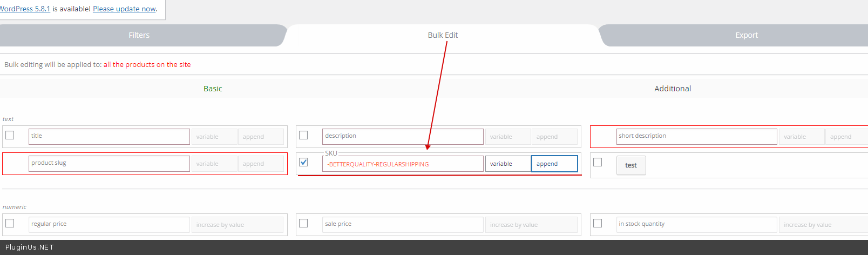The height and width of the screenshot is (255, 868).
Task: Check the regular price checkbox
Action: [10, 223]
